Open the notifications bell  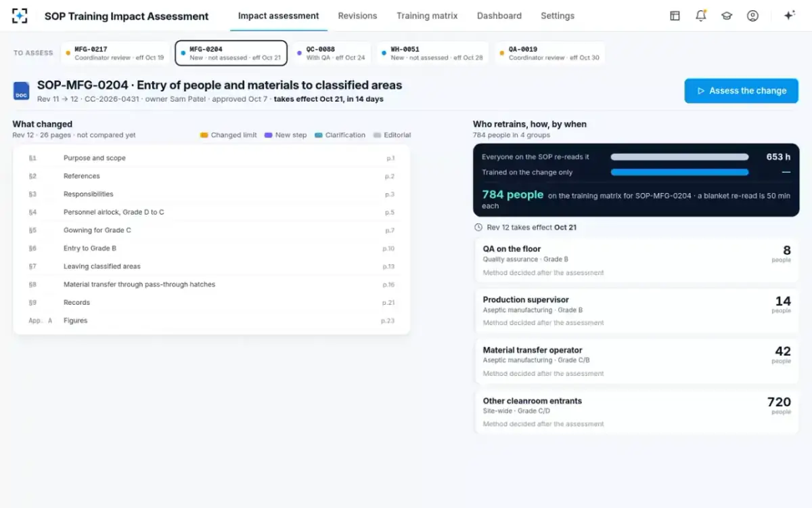pos(701,16)
